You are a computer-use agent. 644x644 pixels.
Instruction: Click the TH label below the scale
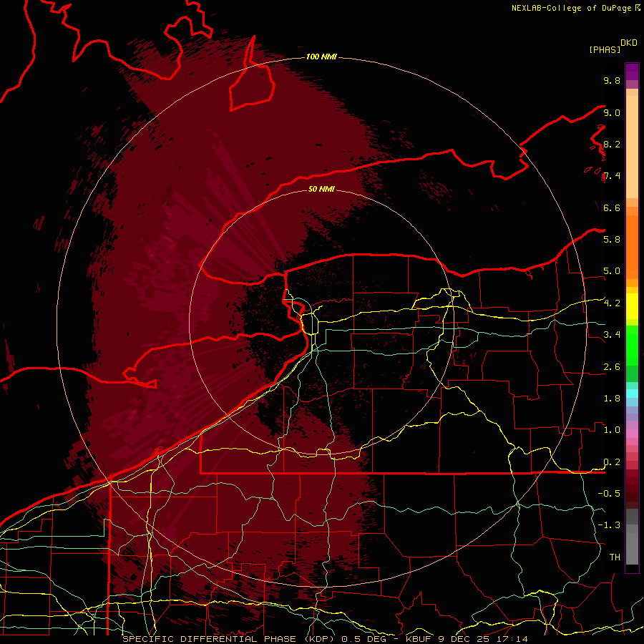(x=615, y=557)
